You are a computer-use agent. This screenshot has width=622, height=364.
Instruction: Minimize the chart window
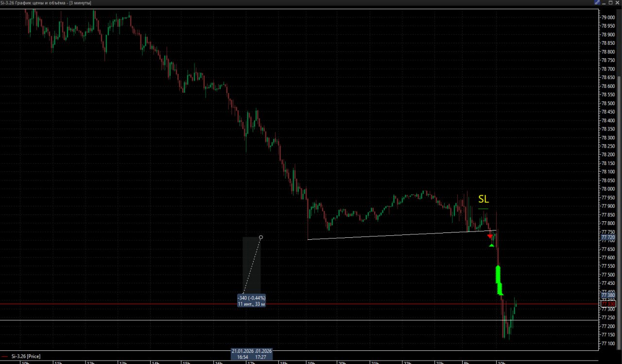coord(603,3)
